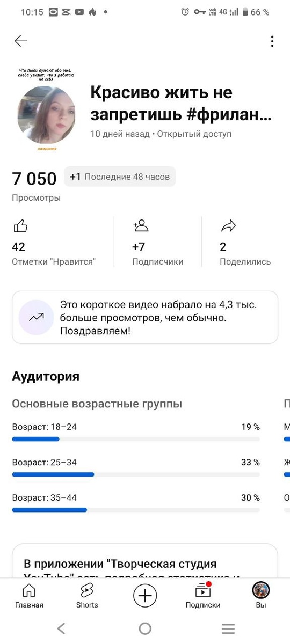The image size is (290, 644).
Task: Tap the Последние 48 часов chip
Action: point(120,177)
